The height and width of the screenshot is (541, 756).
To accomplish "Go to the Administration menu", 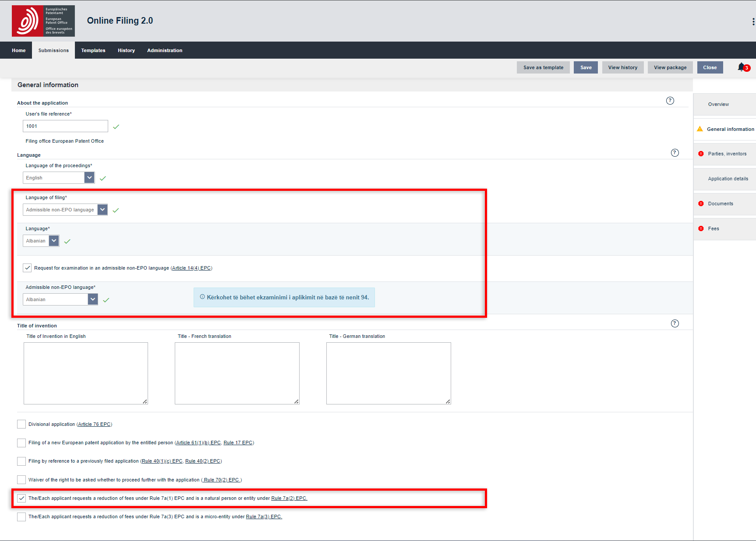I will (x=164, y=50).
